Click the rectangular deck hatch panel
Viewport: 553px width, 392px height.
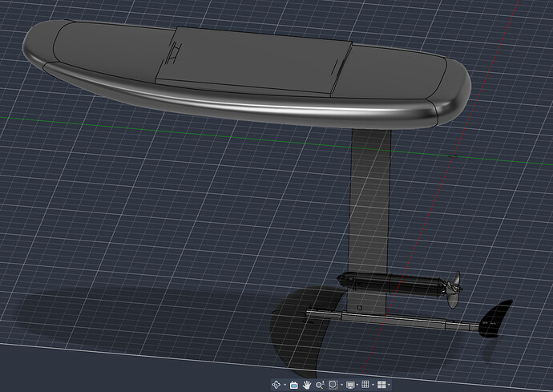click(254, 61)
